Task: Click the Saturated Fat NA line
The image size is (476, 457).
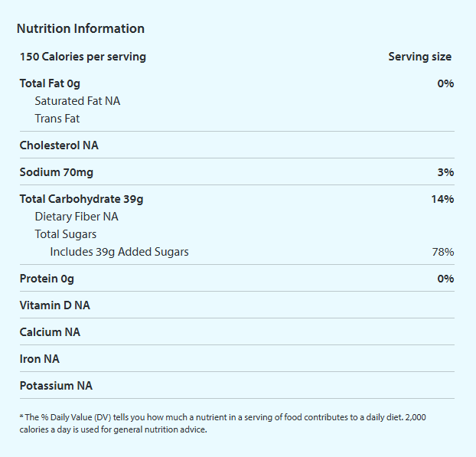Action: click(x=77, y=101)
